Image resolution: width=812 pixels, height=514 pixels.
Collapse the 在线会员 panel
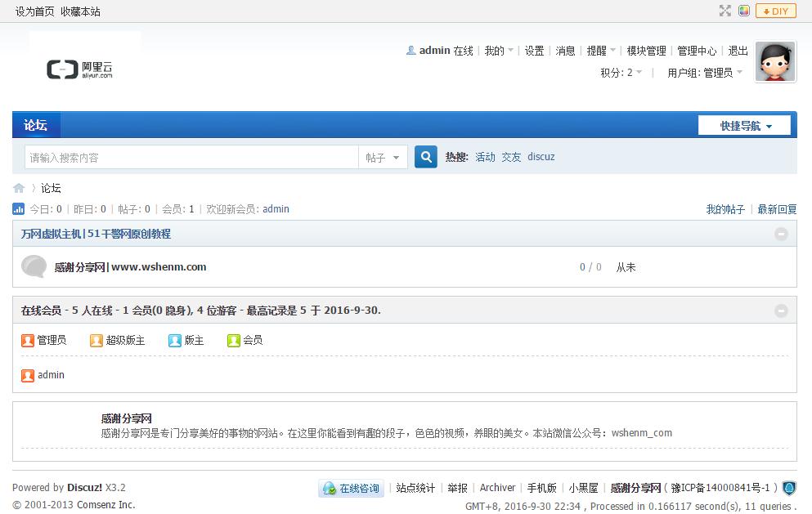click(x=781, y=310)
